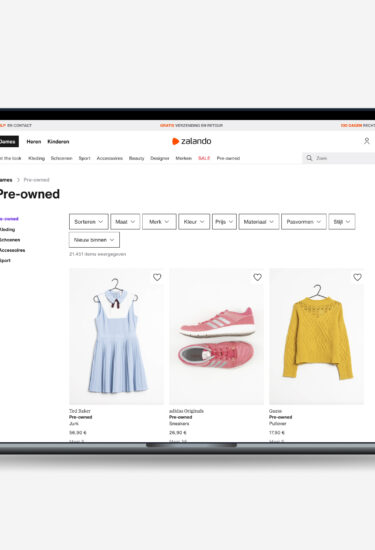Select Accessoires in the left sidebar
Viewport: 375px width, 550px height.
pos(12,250)
